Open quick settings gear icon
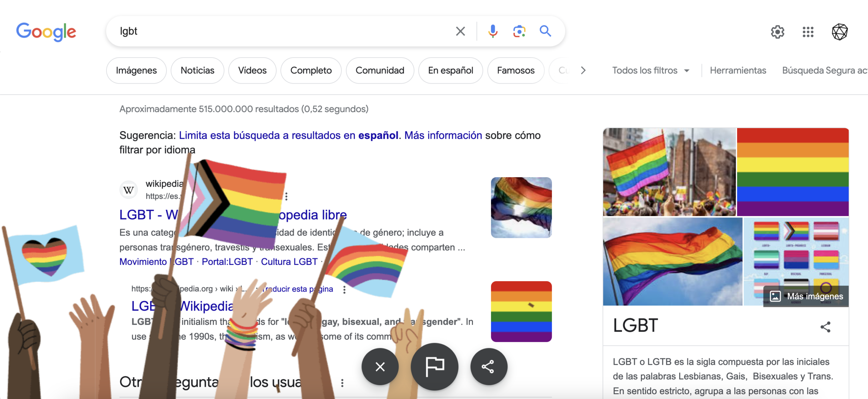The width and height of the screenshot is (868, 399). (x=777, y=32)
